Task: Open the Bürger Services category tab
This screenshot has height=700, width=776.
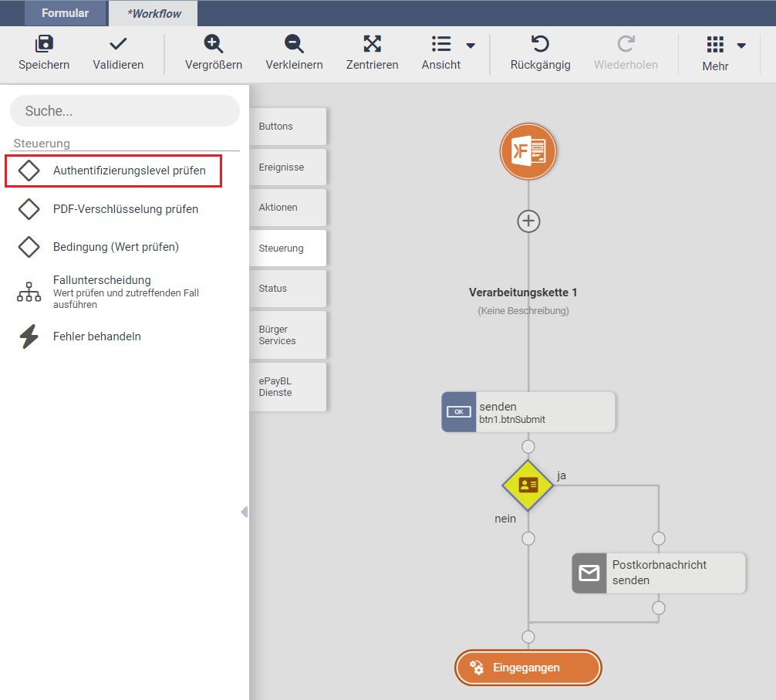Action: [x=288, y=335]
